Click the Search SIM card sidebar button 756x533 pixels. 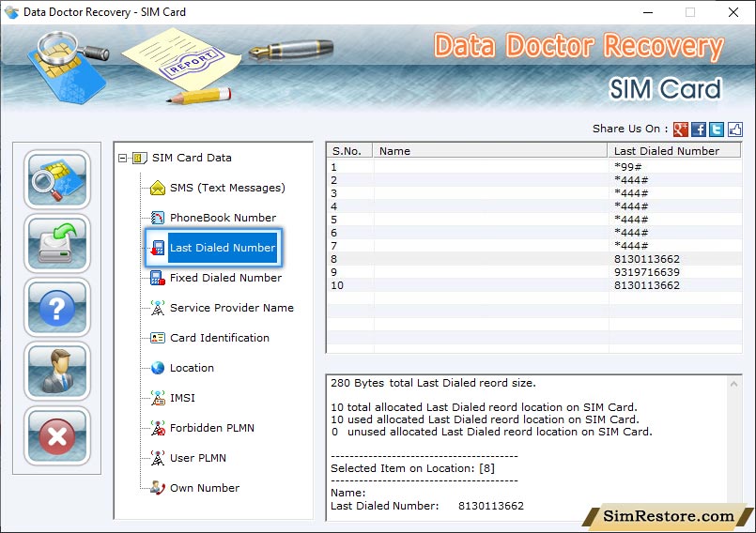click(57, 179)
